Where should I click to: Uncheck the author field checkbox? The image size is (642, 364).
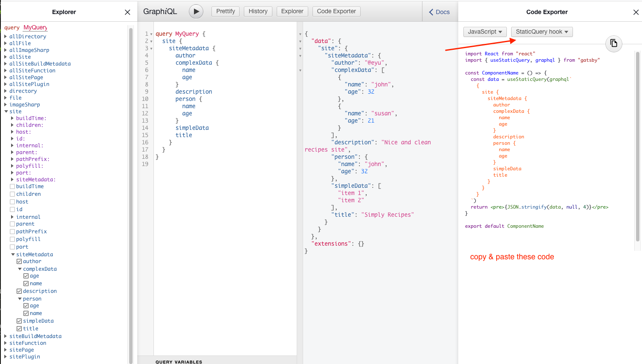pyautogui.click(x=19, y=261)
